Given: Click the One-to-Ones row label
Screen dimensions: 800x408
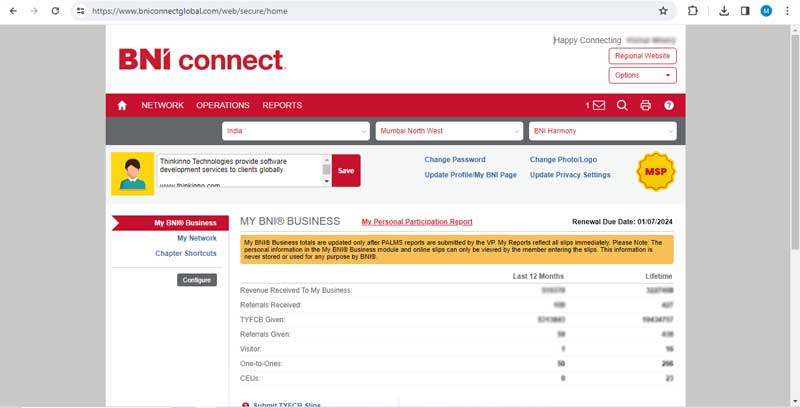Looking at the screenshot, I should pos(261,364).
